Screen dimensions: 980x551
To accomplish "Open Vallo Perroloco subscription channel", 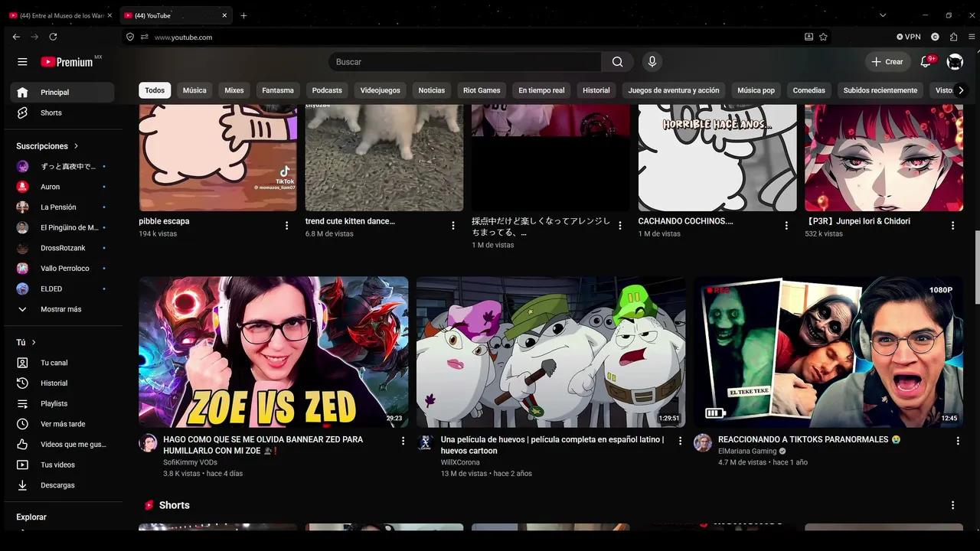I will [x=62, y=269].
